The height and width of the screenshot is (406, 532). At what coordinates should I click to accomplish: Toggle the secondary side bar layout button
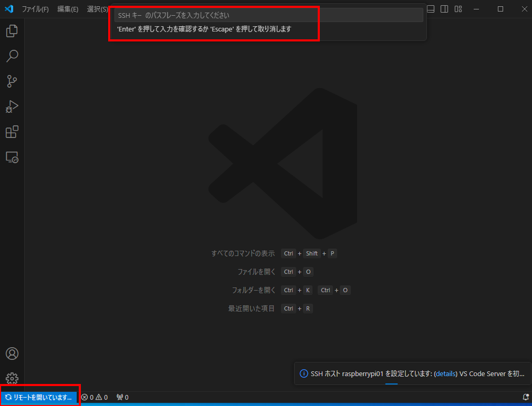click(444, 9)
